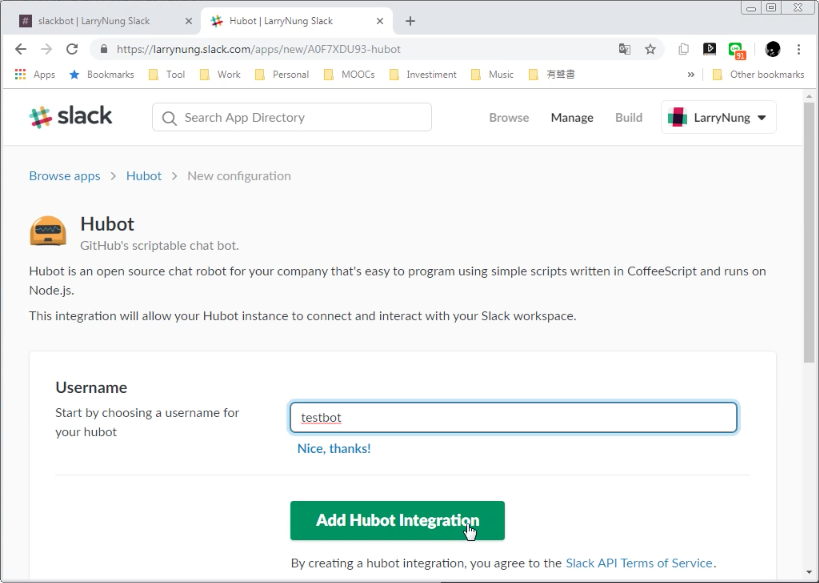Close the Hubot tab
This screenshot has width=819, height=583.
[380, 21]
